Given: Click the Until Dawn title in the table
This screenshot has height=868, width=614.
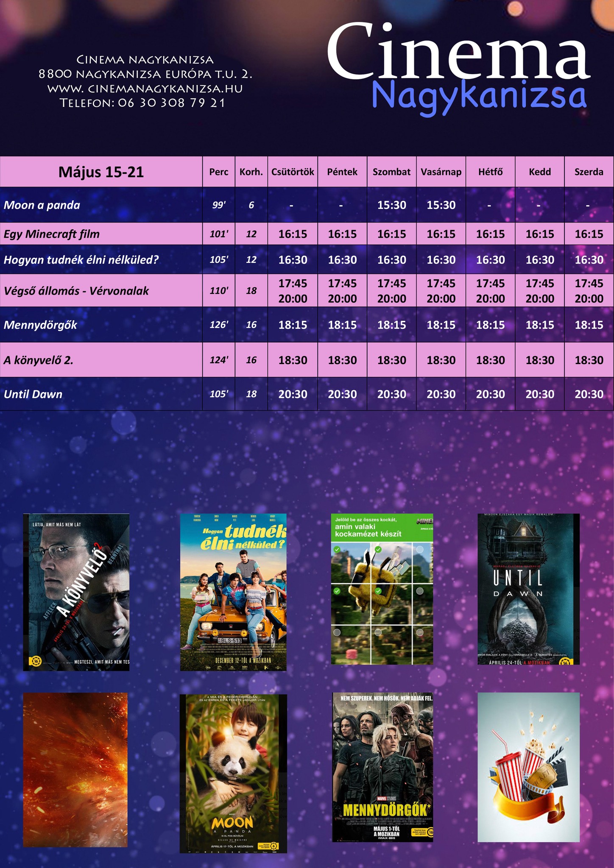Looking at the screenshot, I should [x=33, y=394].
